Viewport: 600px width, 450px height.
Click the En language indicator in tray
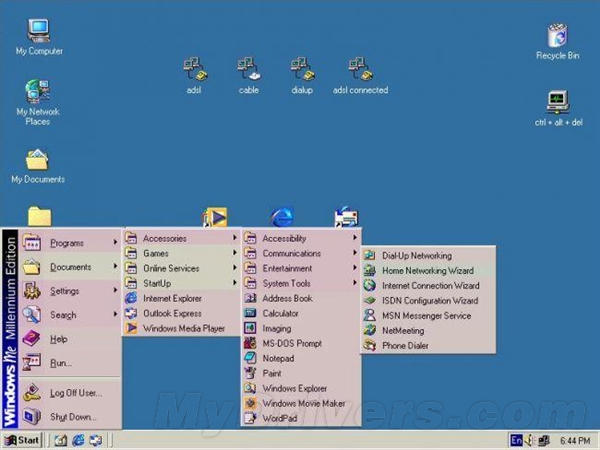(516, 439)
